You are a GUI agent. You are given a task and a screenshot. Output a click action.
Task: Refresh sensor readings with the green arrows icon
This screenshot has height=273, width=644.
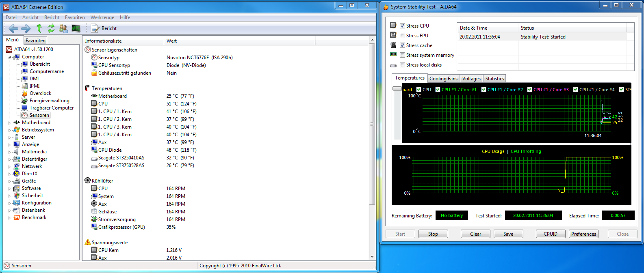[51, 28]
